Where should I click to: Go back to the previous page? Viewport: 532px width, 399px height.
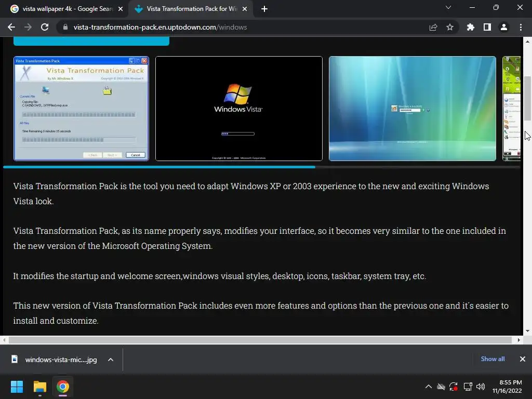[11, 27]
